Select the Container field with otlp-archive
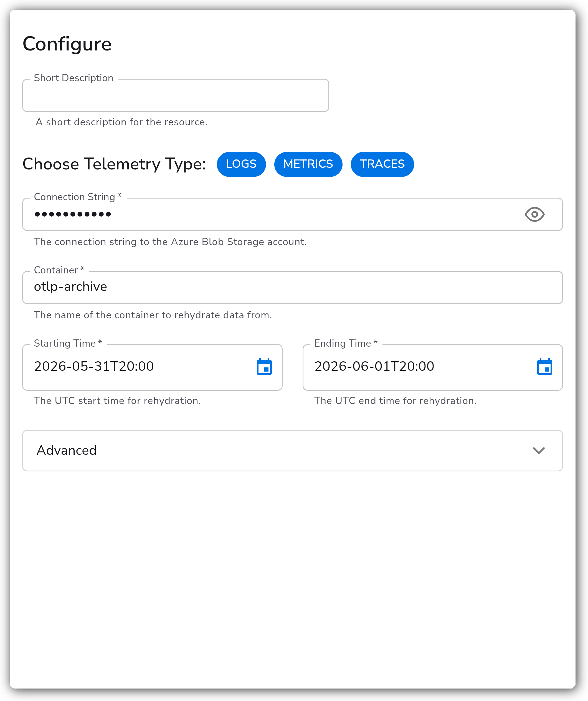This screenshot has height=701, width=588. click(292, 287)
